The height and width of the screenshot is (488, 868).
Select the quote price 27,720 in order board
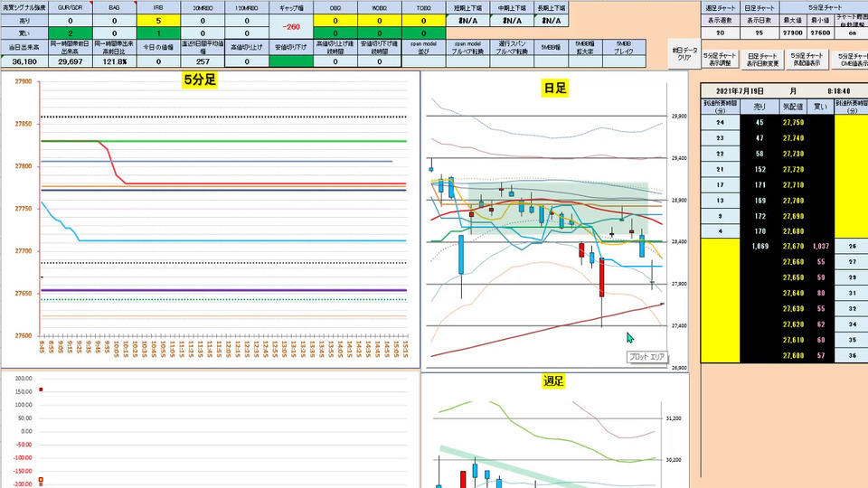(793, 169)
